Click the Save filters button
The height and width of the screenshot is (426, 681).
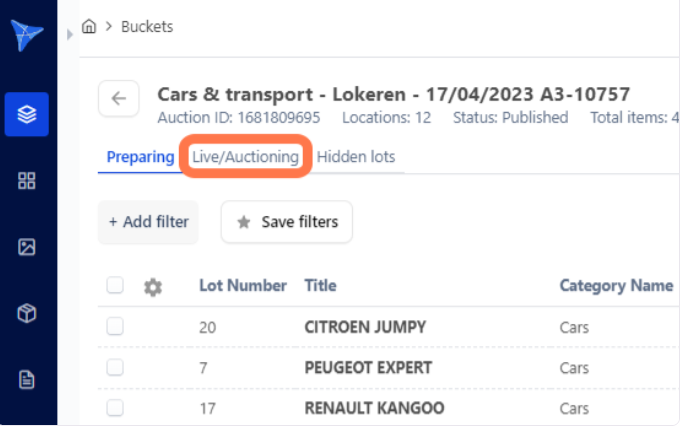[287, 222]
